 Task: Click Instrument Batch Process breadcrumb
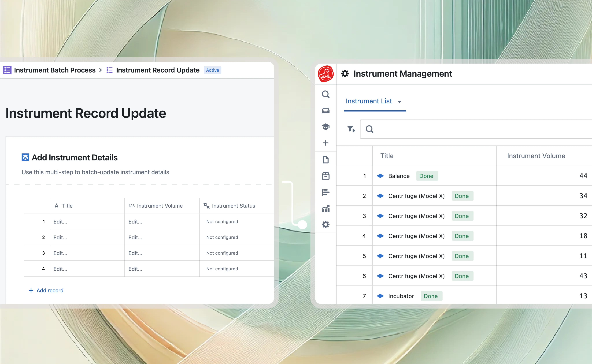tap(55, 70)
